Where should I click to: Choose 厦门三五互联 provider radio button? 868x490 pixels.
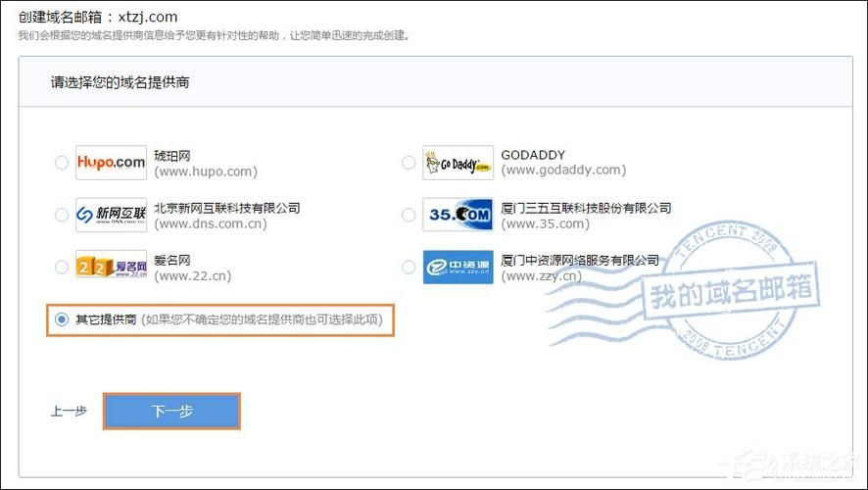[x=409, y=215]
